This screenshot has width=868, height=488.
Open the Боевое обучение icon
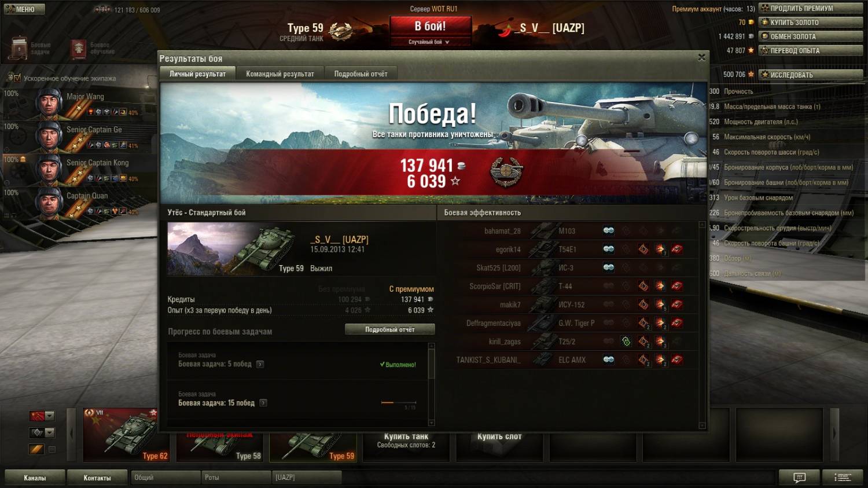(79, 49)
